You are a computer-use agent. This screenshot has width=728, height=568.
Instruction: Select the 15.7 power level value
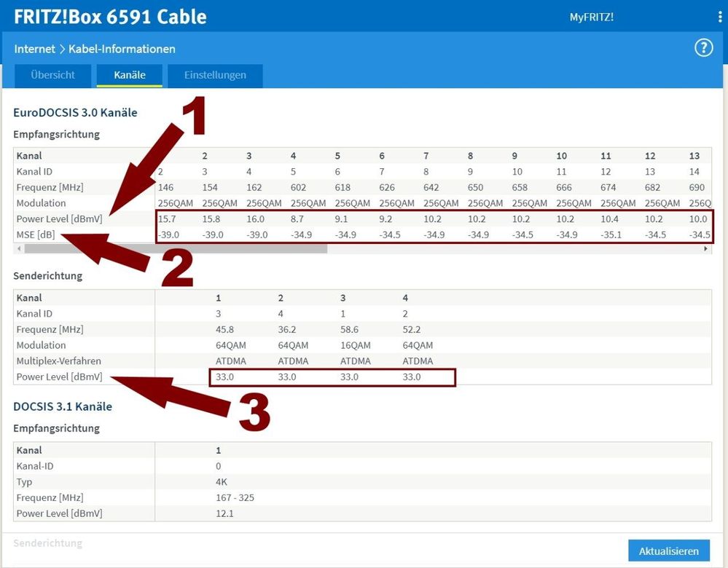(167, 219)
